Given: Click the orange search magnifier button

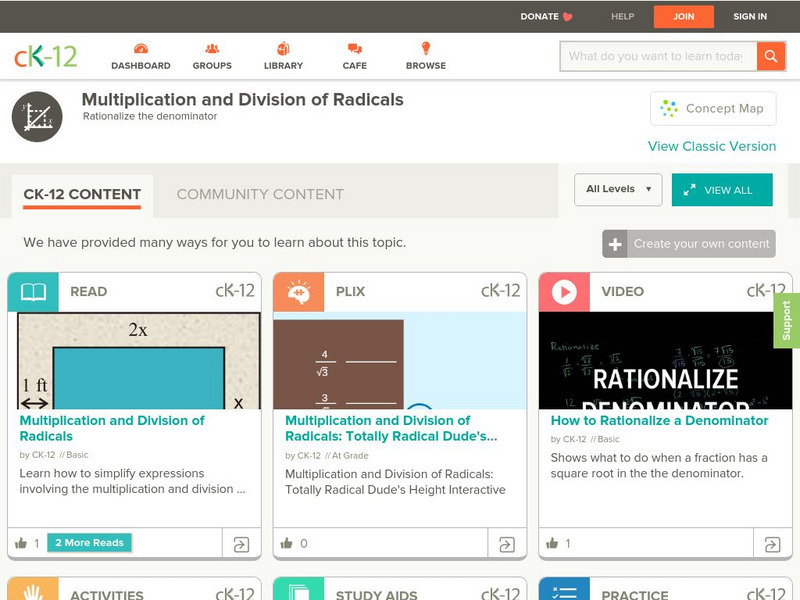Looking at the screenshot, I should click(x=770, y=56).
